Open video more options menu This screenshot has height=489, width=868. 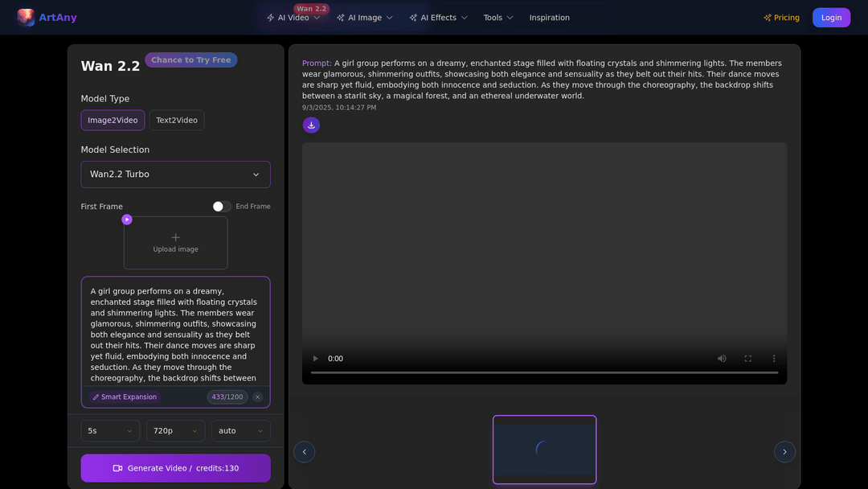tap(774, 359)
